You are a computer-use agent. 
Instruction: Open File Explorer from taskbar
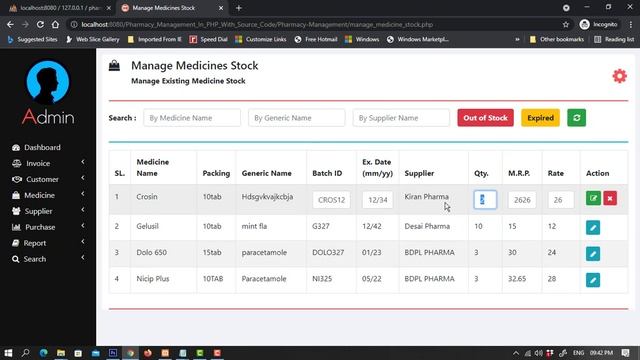(61, 353)
